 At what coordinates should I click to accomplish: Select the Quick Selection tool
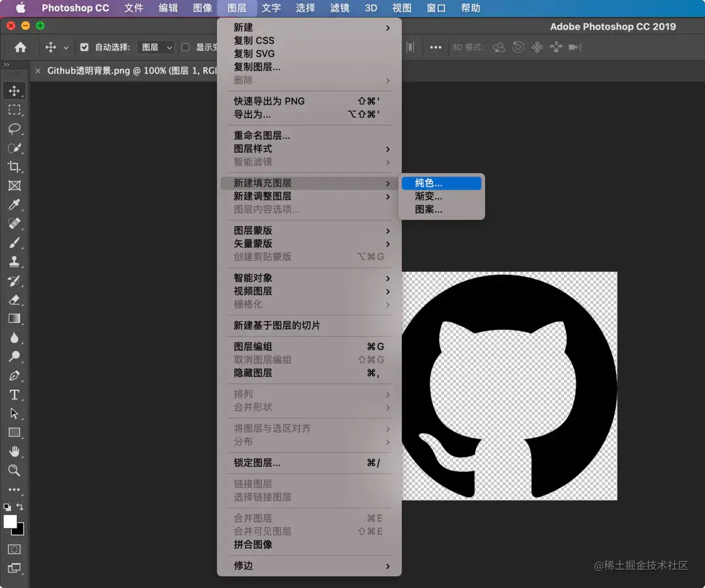coord(15,147)
